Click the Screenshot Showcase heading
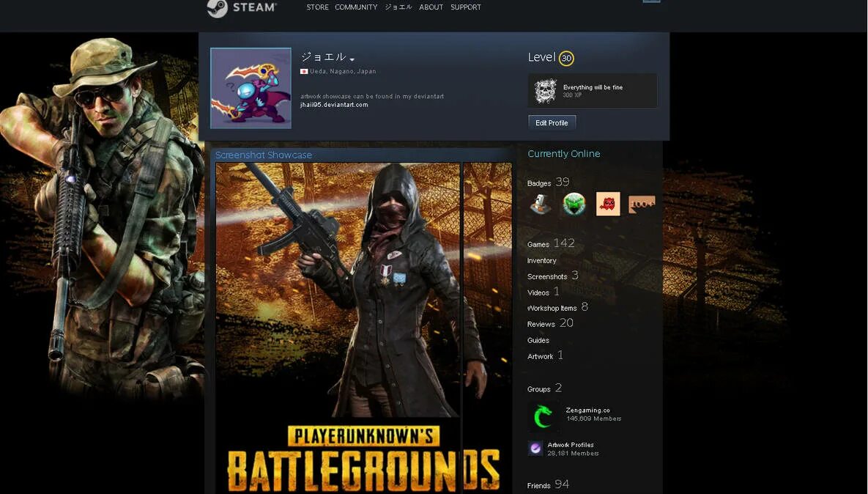This screenshot has height=494, width=868. [x=264, y=155]
